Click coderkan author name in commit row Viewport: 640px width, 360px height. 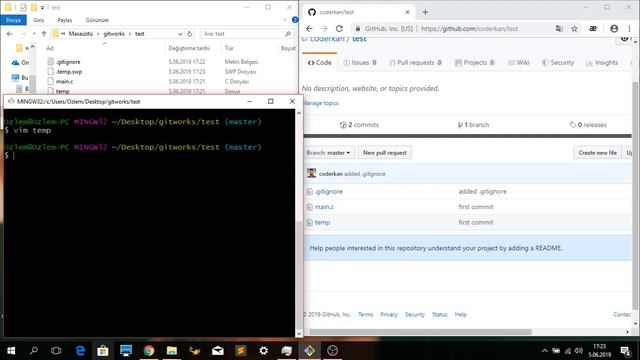pyautogui.click(x=331, y=174)
